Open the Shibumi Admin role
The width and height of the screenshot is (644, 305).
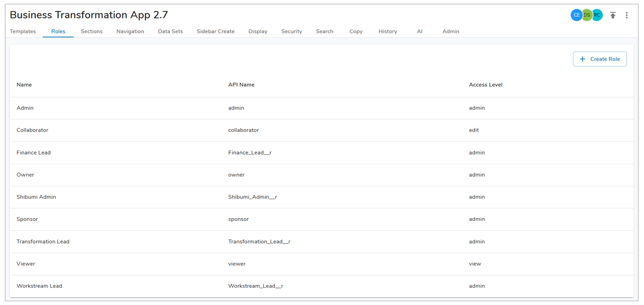pos(36,197)
